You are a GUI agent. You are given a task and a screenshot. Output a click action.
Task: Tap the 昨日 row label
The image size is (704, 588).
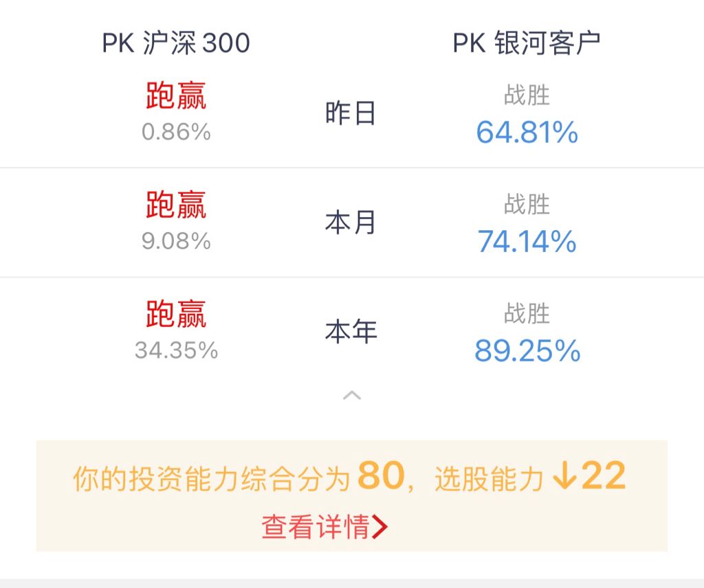[x=351, y=113]
